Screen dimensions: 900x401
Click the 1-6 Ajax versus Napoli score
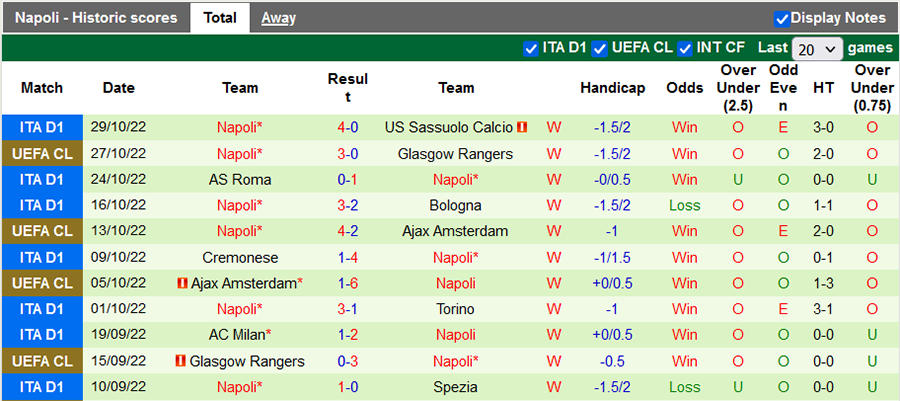click(347, 283)
